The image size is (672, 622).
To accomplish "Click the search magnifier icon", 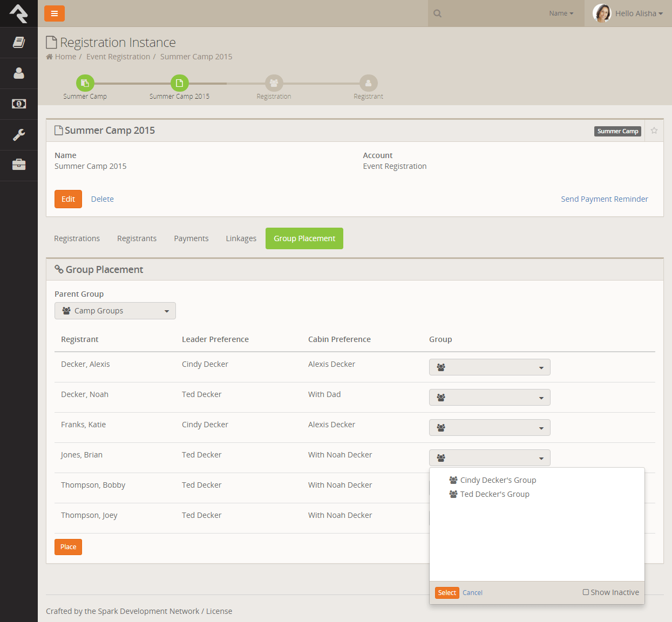I will tap(438, 13).
